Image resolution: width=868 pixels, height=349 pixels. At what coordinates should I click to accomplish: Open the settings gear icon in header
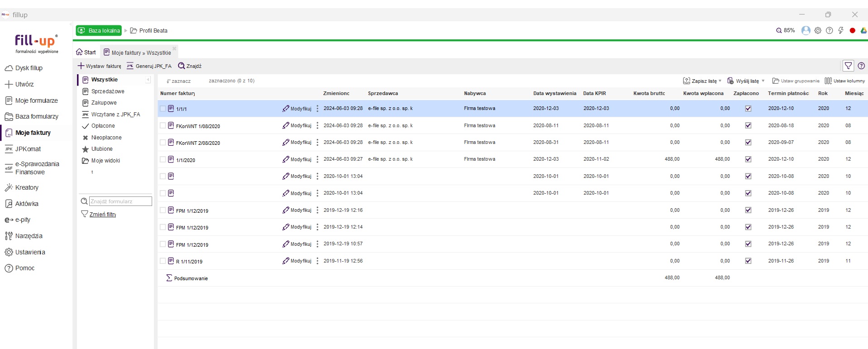pyautogui.click(x=818, y=30)
